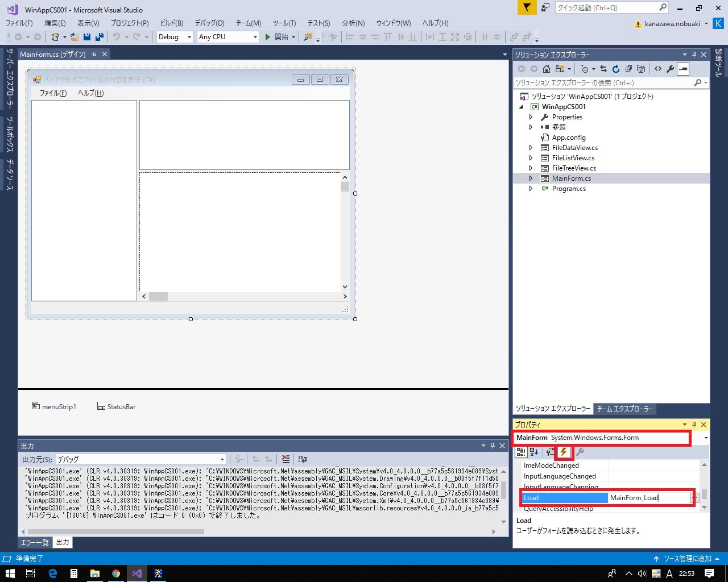Viewport: 728px width, 582px height.
Task: Click the Solution Explorer search field
Action: 604,83
